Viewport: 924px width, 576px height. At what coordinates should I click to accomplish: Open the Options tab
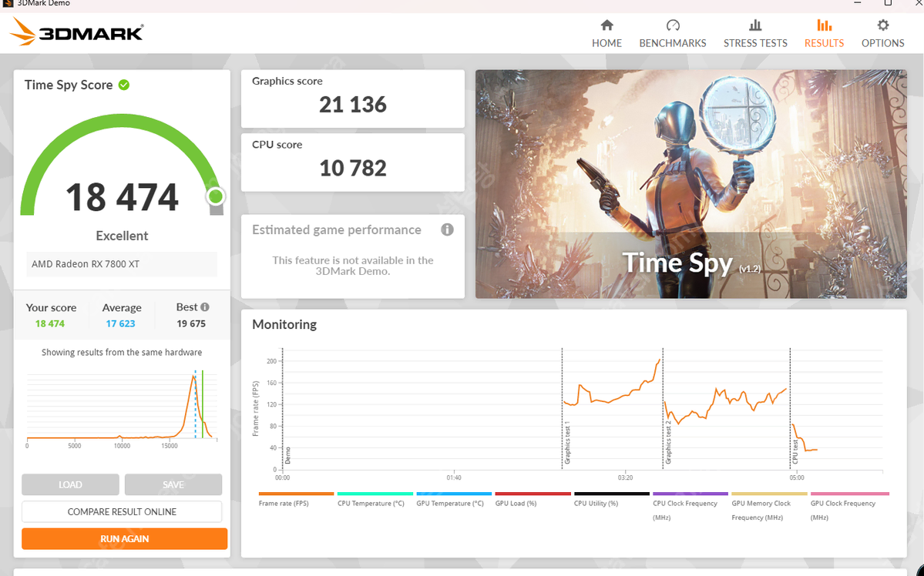882,34
